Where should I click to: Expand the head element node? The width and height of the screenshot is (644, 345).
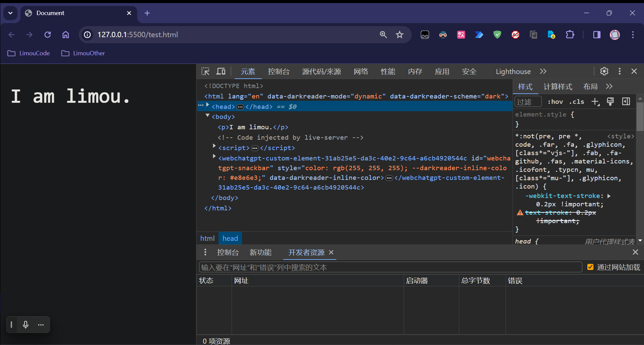208,105
